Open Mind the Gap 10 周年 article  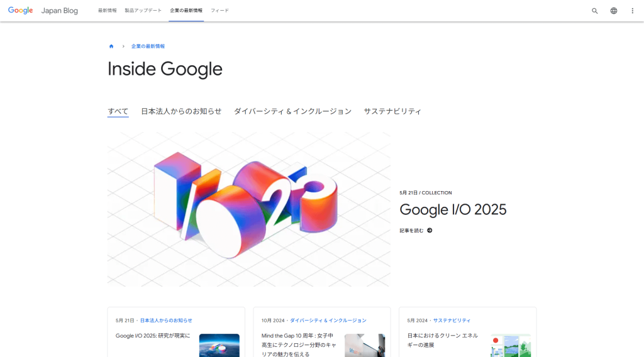[x=299, y=344]
